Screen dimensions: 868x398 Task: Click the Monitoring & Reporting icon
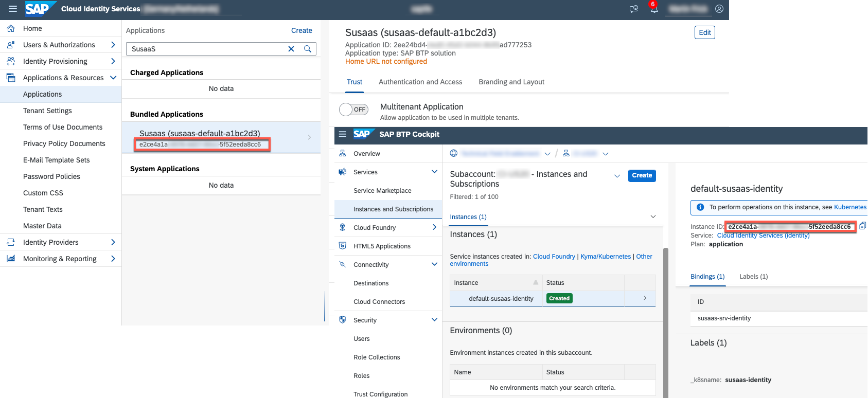point(11,259)
